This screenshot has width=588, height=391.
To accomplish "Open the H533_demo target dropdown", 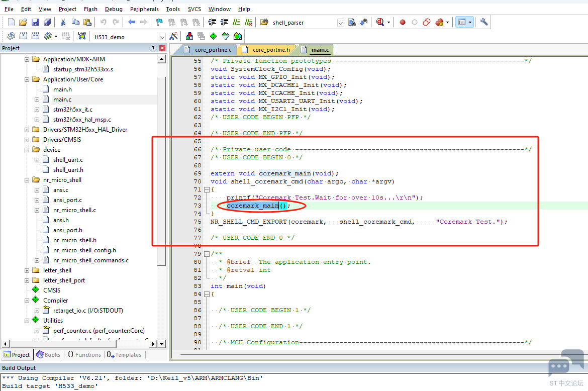I will tap(162, 37).
